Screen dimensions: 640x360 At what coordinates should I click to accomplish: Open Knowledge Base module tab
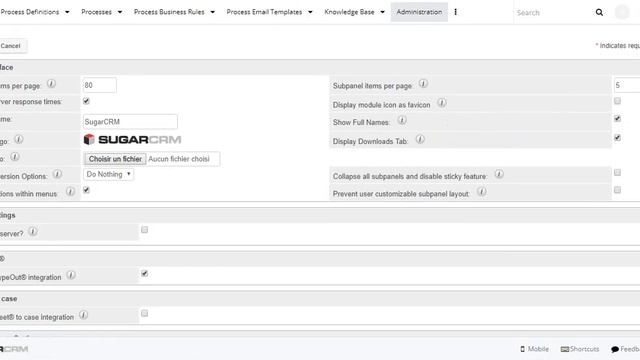(349, 12)
